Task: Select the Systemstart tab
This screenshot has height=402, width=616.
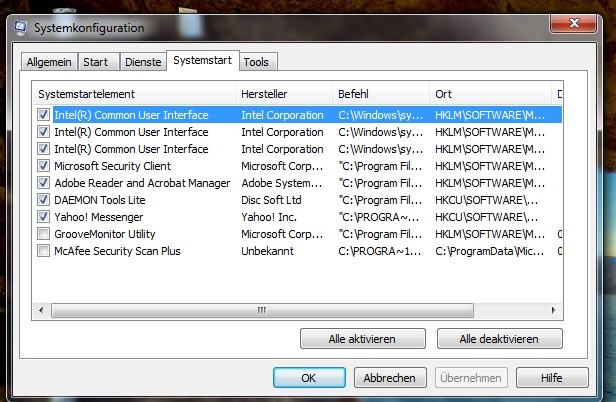Action: tap(203, 61)
